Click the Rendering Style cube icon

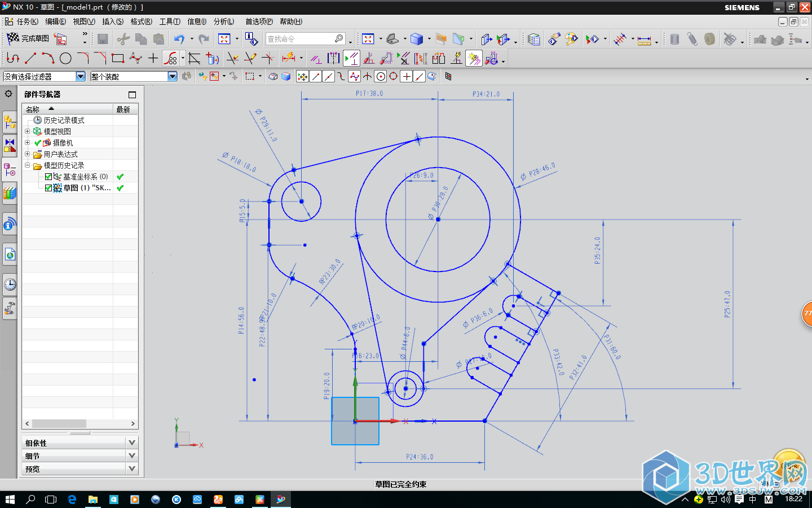pyautogui.click(x=417, y=39)
